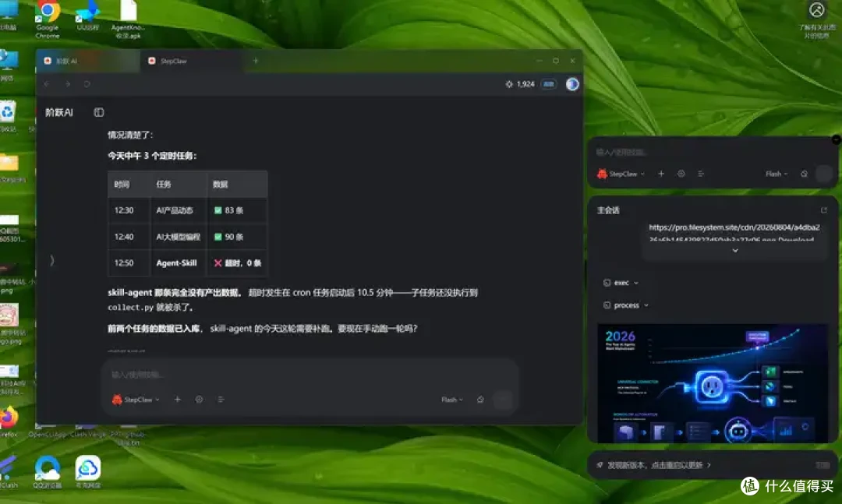Click the 任务 column header

pos(179,184)
